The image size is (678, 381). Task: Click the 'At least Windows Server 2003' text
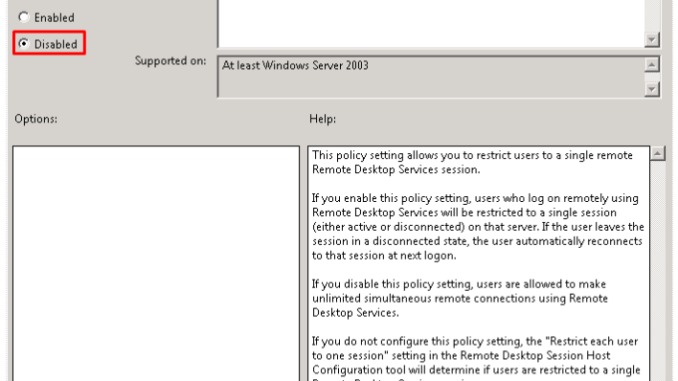click(295, 66)
